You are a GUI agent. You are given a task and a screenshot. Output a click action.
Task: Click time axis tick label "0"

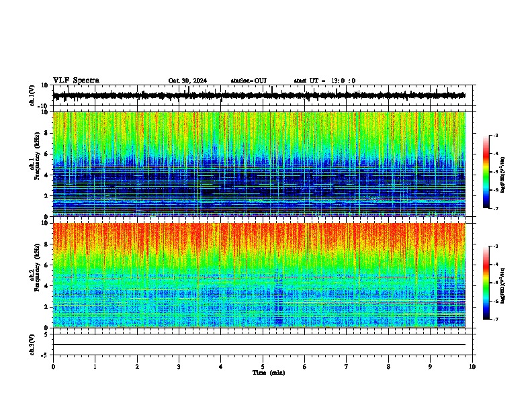(53, 367)
